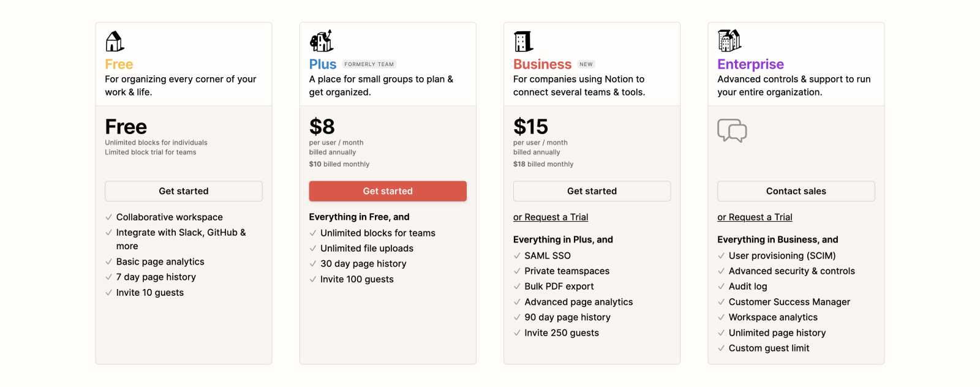Click the Collaborative workspace feature

click(x=170, y=217)
